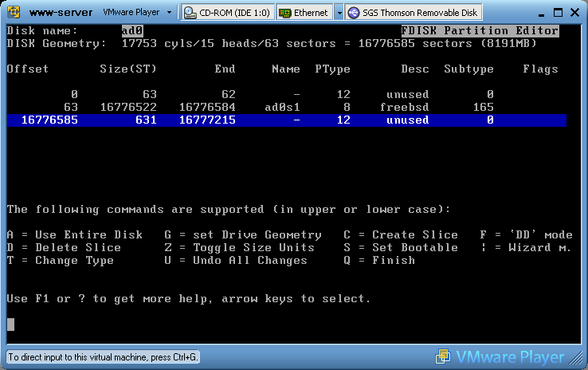Image resolution: width=588 pixels, height=370 pixels.
Task: Click the VMware Player logo icon at bottom
Action: tap(443, 356)
